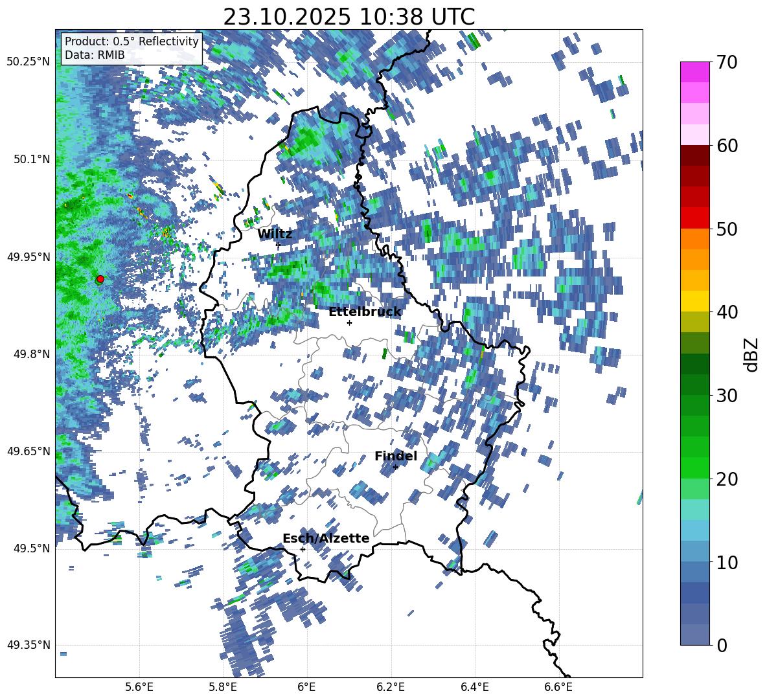Viewport: 767px width, 700px height.
Task: Click the 50 tick on colorbar
Action: coord(727,229)
